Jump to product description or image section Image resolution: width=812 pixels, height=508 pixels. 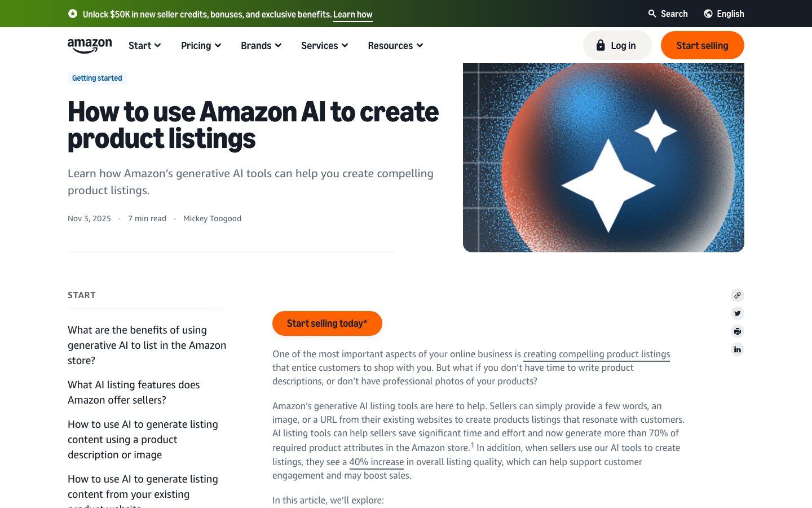[x=143, y=439]
